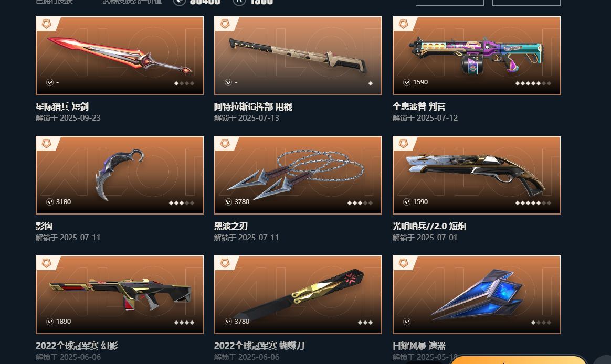Click the level diamonds on 光明哨兵//2.0 短炮 card
This screenshot has width=611, height=364.
533,203
